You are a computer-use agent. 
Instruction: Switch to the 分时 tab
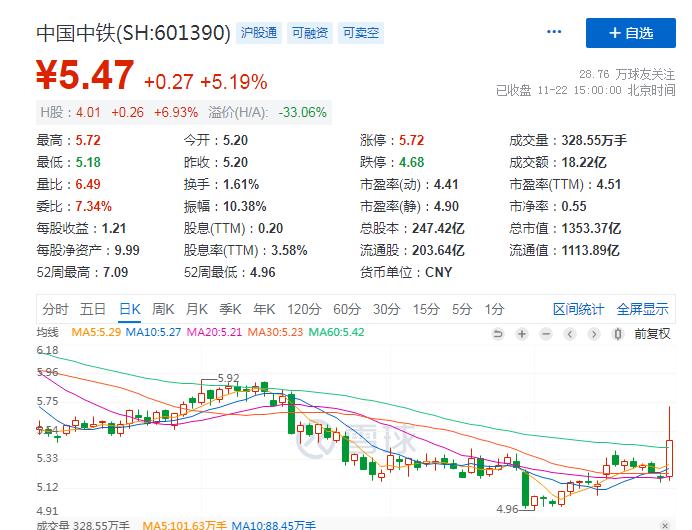point(55,309)
